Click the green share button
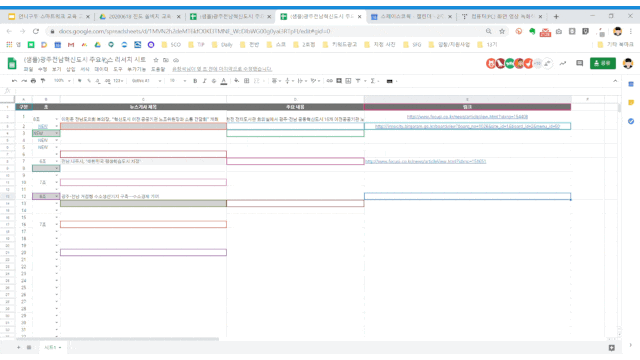 click(602, 63)
